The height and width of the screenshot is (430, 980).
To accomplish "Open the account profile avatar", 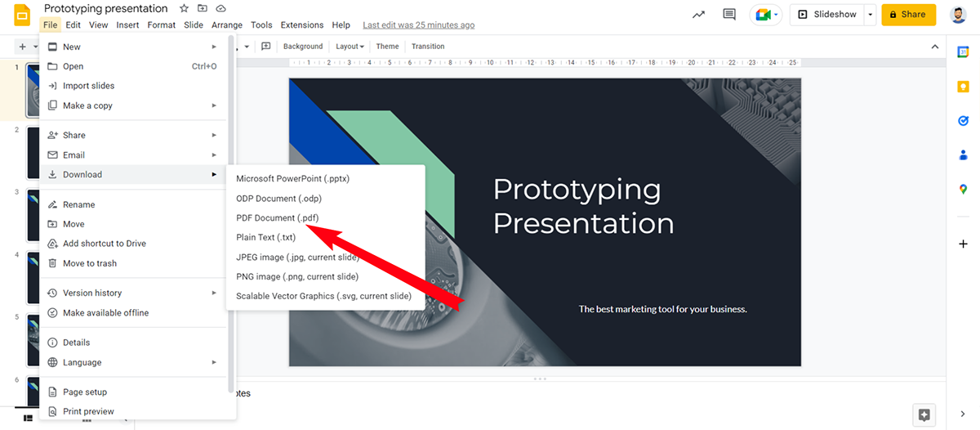I will click(958, 15).
